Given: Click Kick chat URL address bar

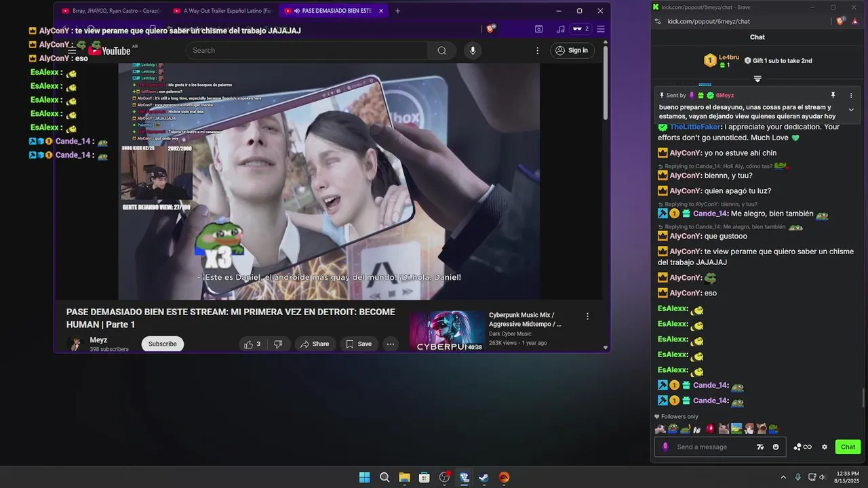Looking at the screenshot, I should (x=709, y=21).
